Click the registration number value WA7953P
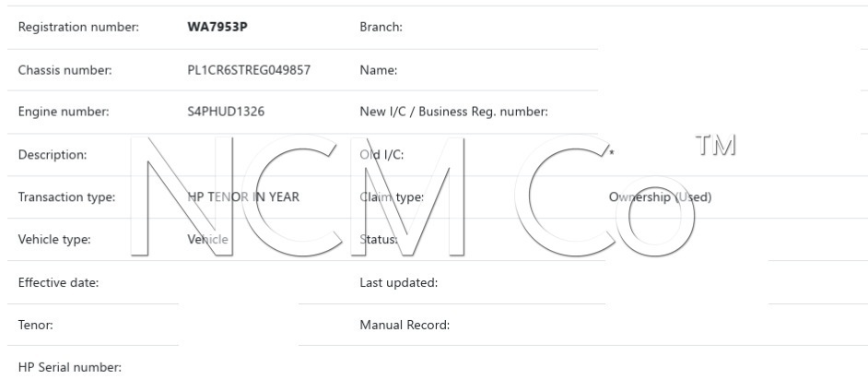The image size is (868, 392). coord(217,27)
